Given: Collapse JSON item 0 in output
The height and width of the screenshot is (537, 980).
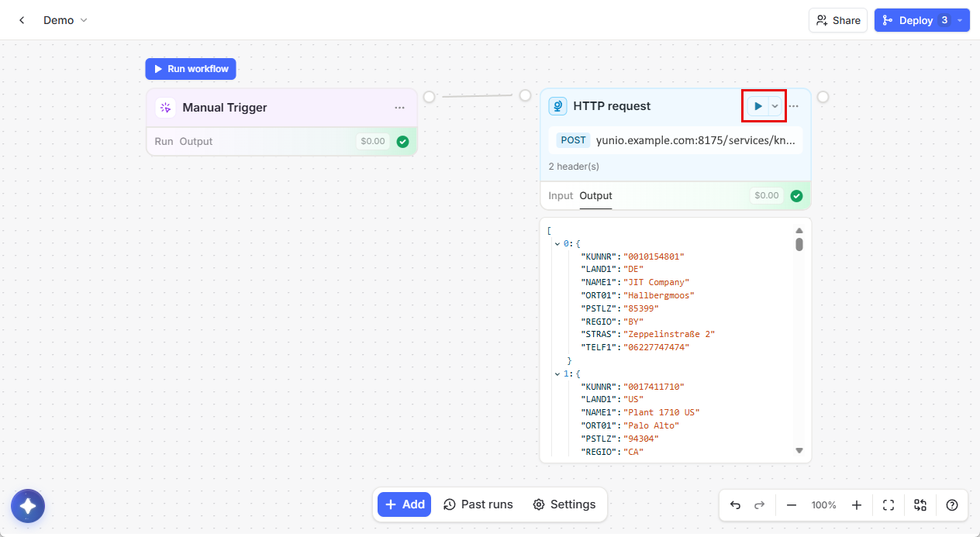Looking at the screenshot, I should click(557, 243).
